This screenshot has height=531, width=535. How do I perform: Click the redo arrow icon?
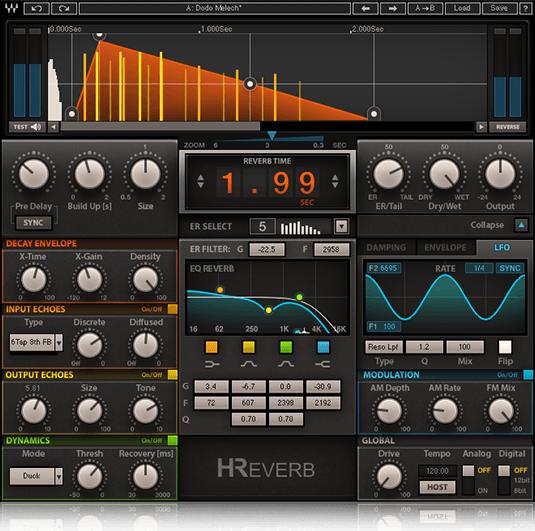coord(64,8)
